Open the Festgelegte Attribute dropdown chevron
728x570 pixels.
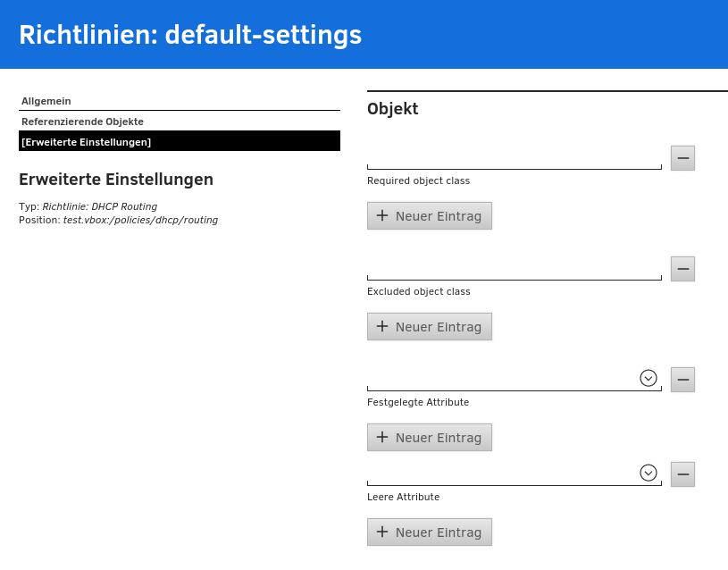[649, 378]
